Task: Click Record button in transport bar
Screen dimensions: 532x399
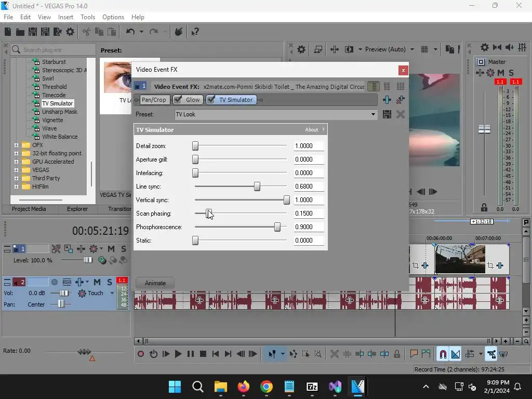Action: tap(140, 354)
